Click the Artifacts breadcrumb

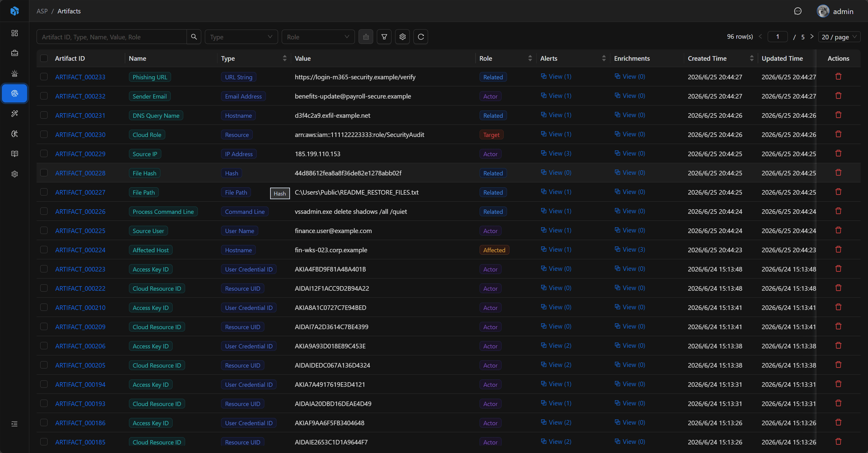(x=69, y=11)
